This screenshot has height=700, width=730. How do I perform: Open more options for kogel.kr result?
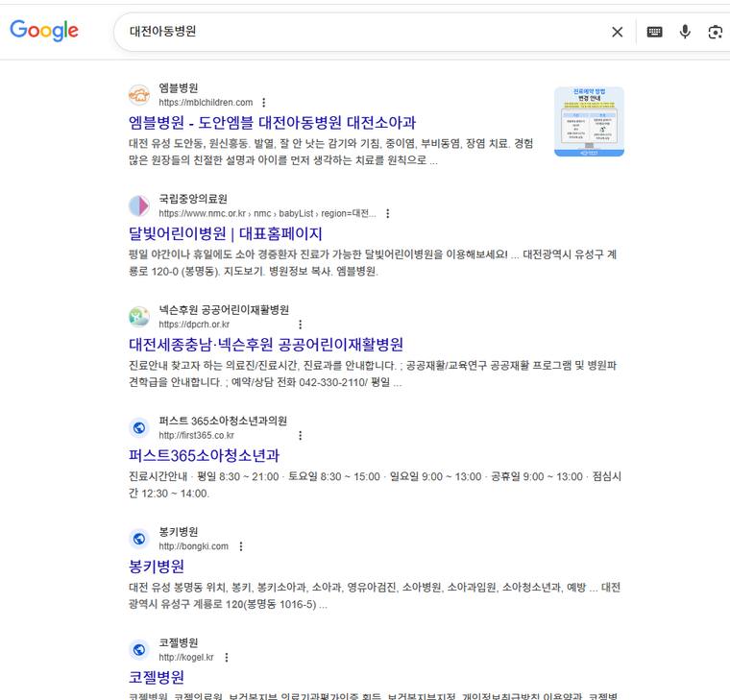click(227, 658)
